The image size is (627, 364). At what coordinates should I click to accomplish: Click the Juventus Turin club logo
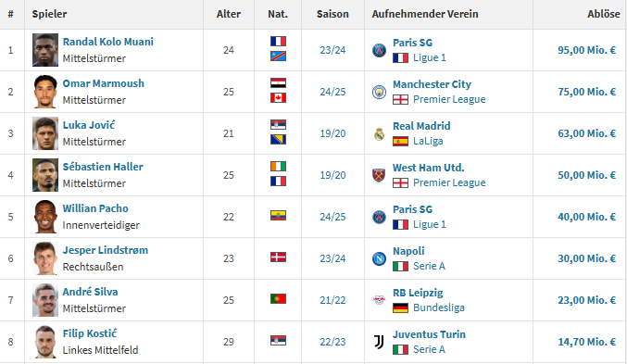(x=379, y=342)
